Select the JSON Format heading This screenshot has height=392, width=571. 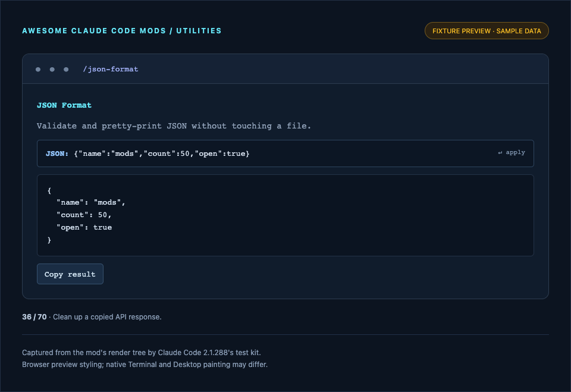click(x=64, y=105)
